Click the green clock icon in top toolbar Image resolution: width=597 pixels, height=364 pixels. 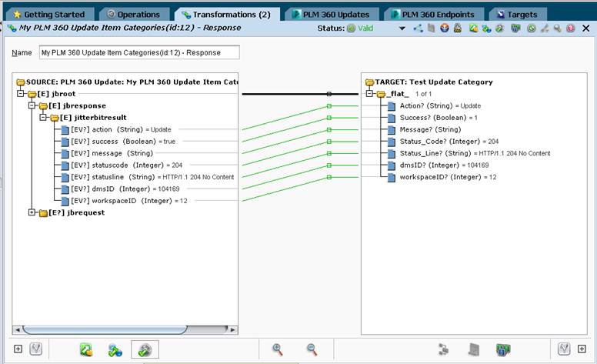pyautogui.click(x=532, y=28)
